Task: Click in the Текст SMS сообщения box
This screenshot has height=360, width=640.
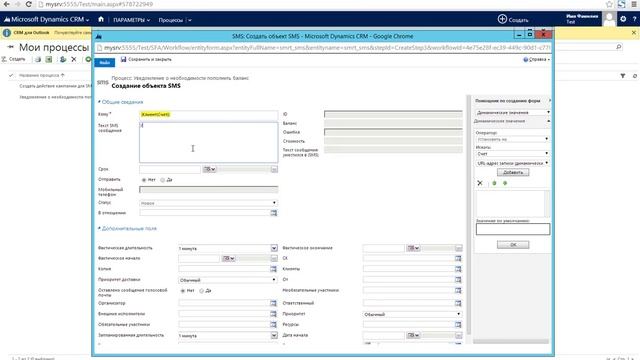Action: tap(209, 142)
